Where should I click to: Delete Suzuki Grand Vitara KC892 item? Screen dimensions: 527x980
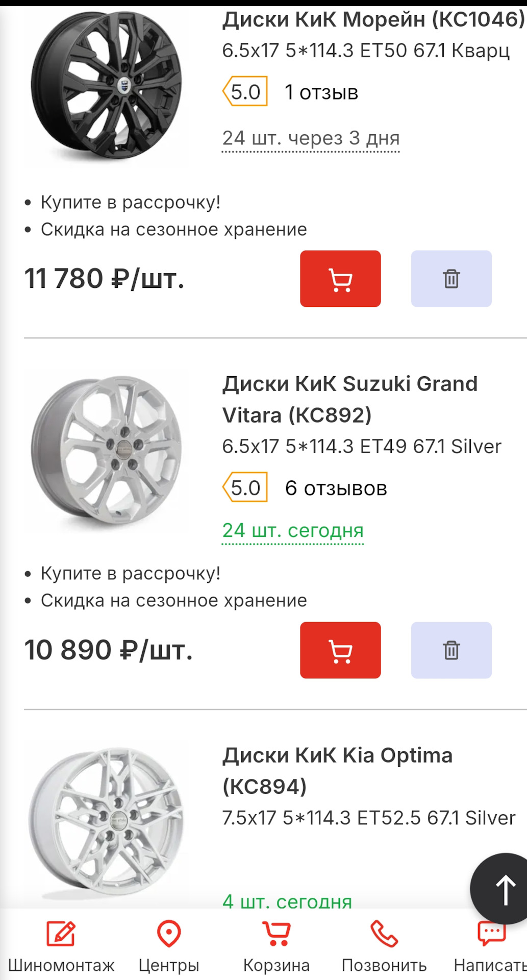(x=451, y=650)
